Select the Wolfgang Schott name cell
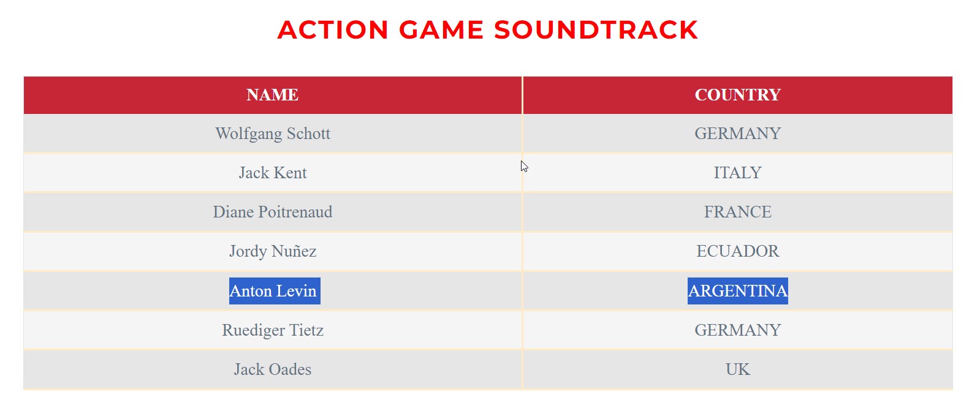 [273, 134]
